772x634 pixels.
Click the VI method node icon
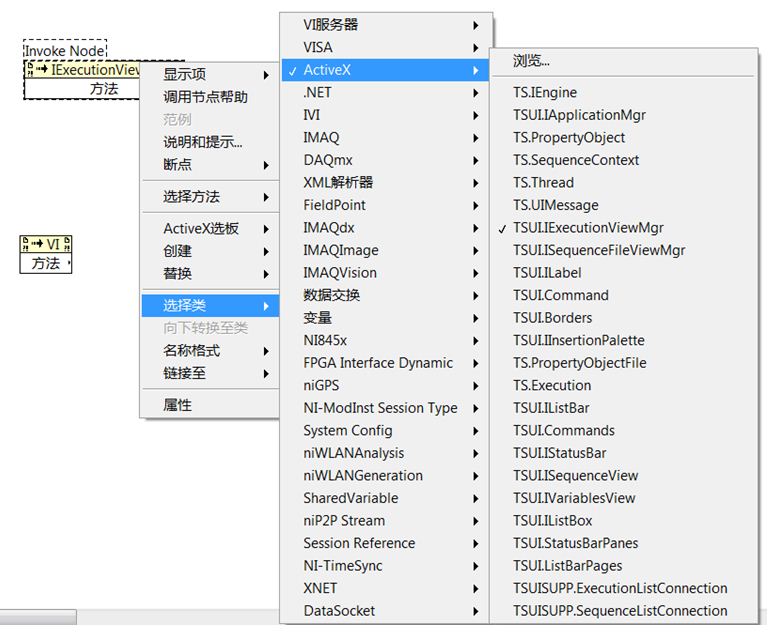click(x=35, y=244)
